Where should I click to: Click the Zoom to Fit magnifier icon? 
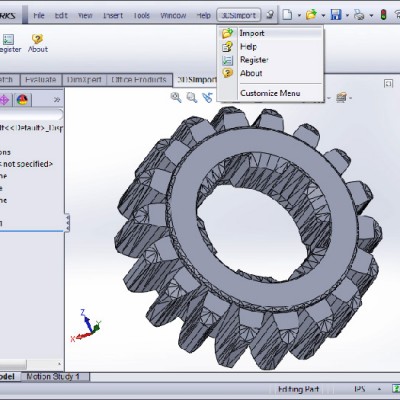click(x=176, y=97)
